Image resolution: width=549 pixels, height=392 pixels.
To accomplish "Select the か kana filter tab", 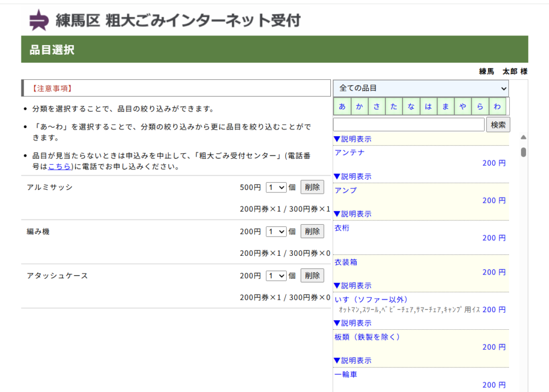I will point(359,106).
